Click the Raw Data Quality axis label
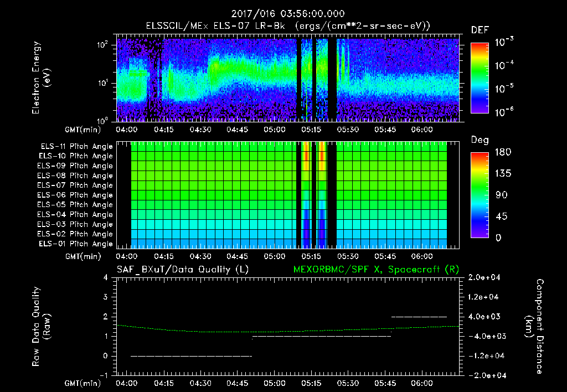The width and height of the screenshot is (567, 392). pyautogui.click(x=41, y=327)
